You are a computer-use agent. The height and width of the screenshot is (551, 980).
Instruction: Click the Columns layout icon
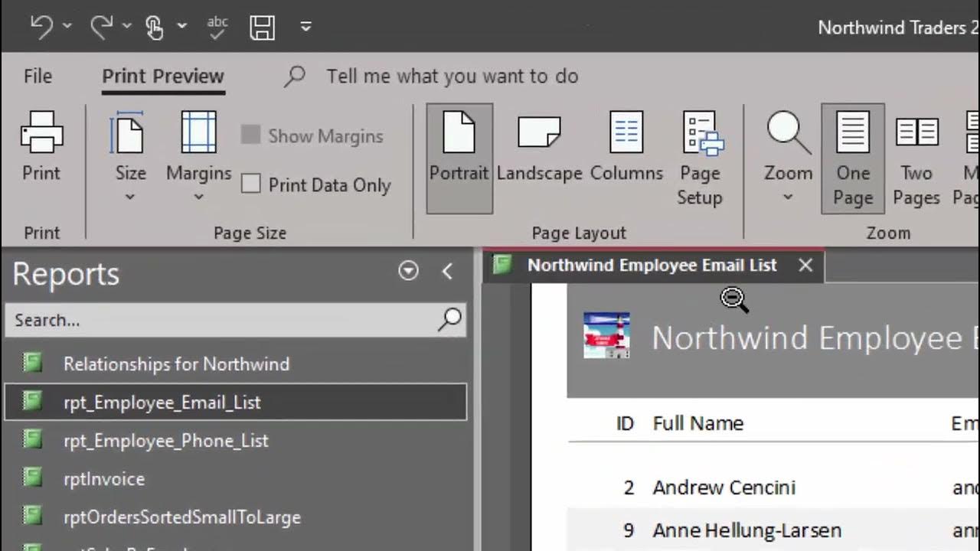click(626, 146)
